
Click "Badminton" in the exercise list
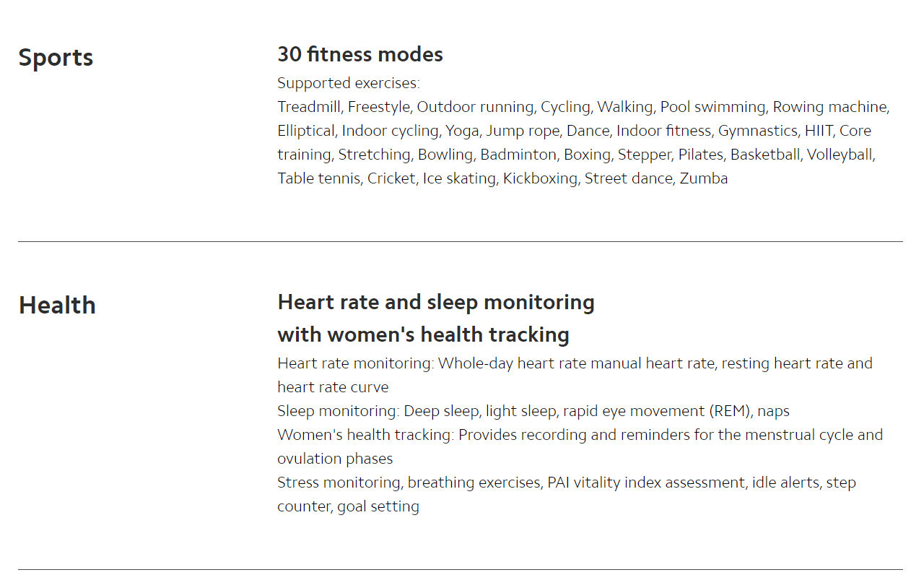(x=518, y=155)
